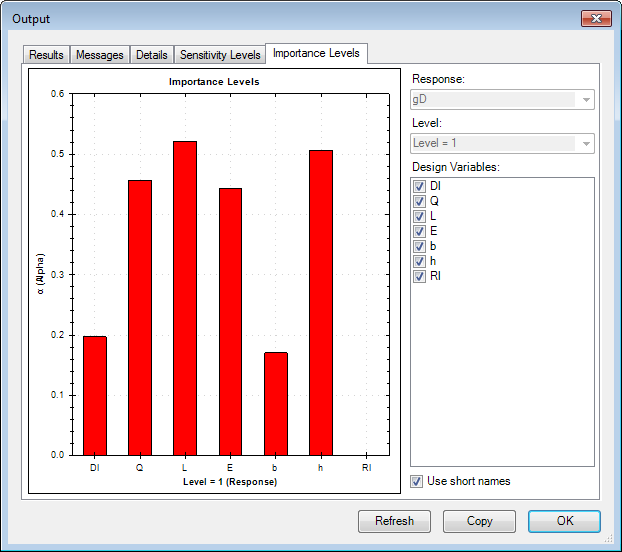Disable the Use short names option
The width and height of the screenshot is (622, 552).
tap(418, 481)
